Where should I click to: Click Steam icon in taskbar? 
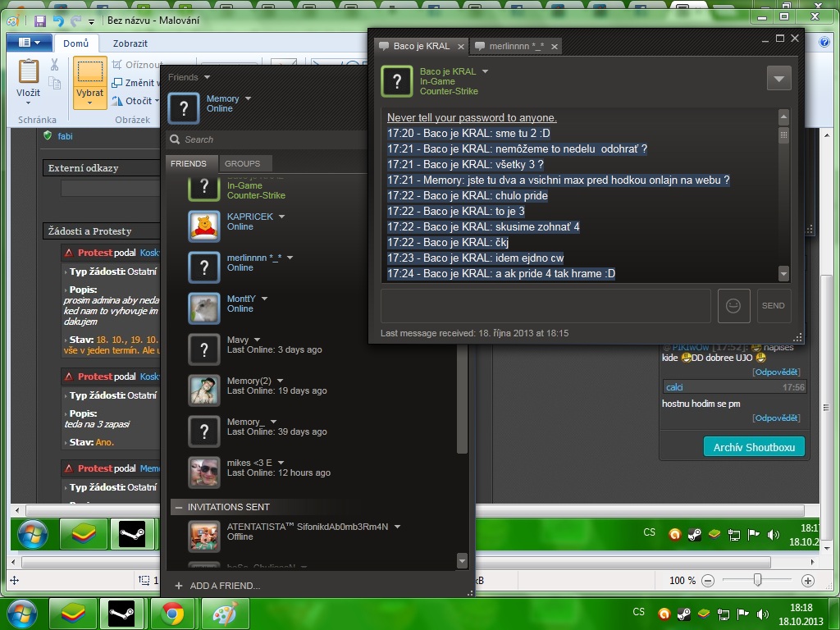click(x=121, y=614)
